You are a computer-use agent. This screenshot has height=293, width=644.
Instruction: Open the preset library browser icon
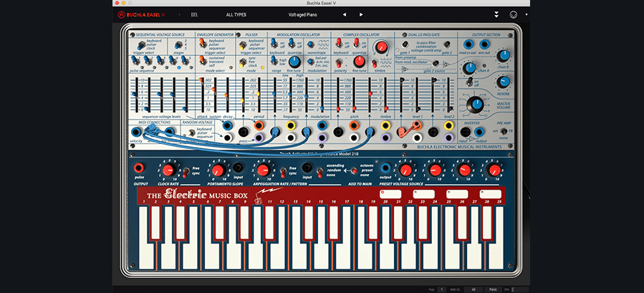(x=195, y=15)
